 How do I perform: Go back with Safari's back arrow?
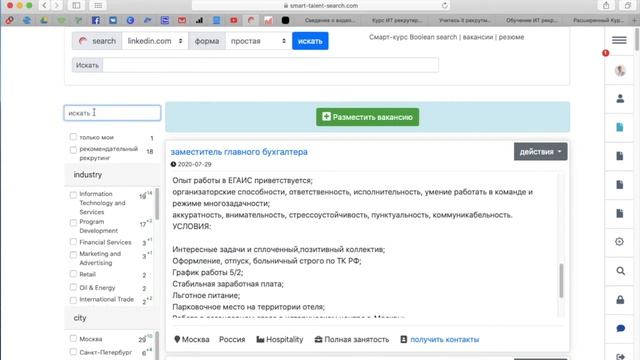(44, 5)
